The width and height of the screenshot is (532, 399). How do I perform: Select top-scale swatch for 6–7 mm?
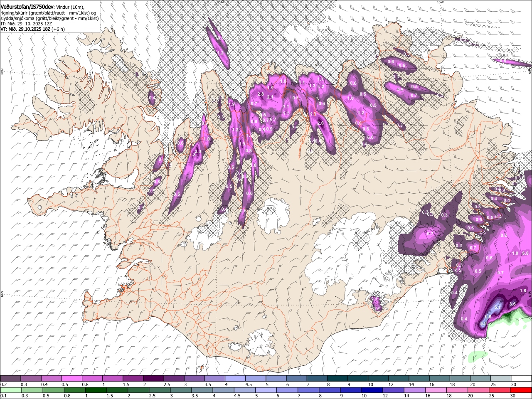[x=296, y=379]
